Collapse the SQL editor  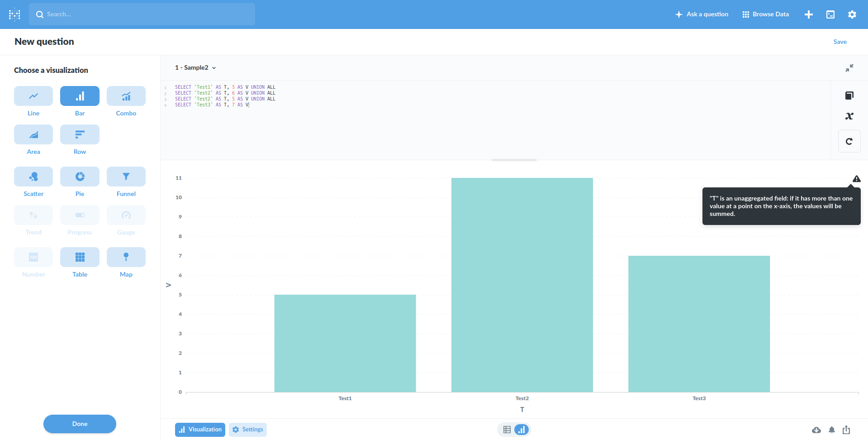[x=849, y=67]
